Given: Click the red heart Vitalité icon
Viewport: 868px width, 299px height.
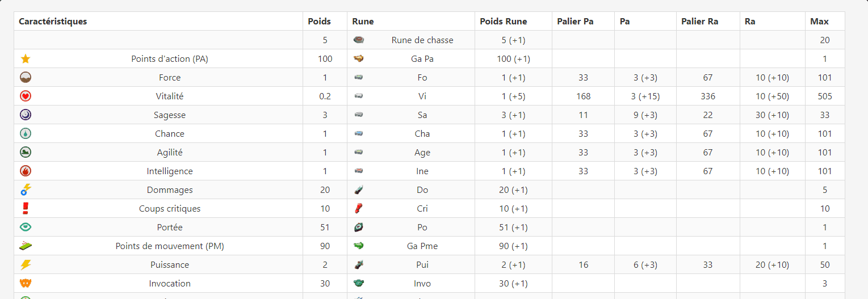Looking at the screenshot, I should pos(25,96).
